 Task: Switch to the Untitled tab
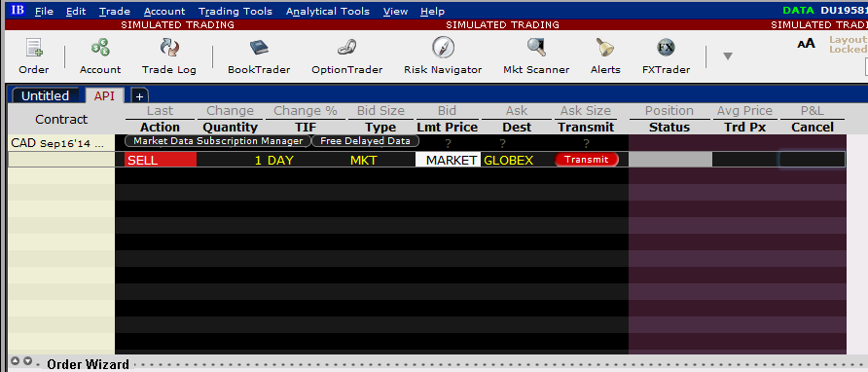point(46,95)
